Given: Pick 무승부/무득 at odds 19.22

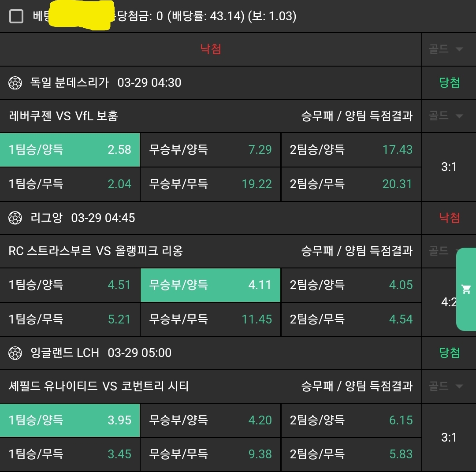Looking at the screenshot, I should pyautogui.click(x=210, y=184).
